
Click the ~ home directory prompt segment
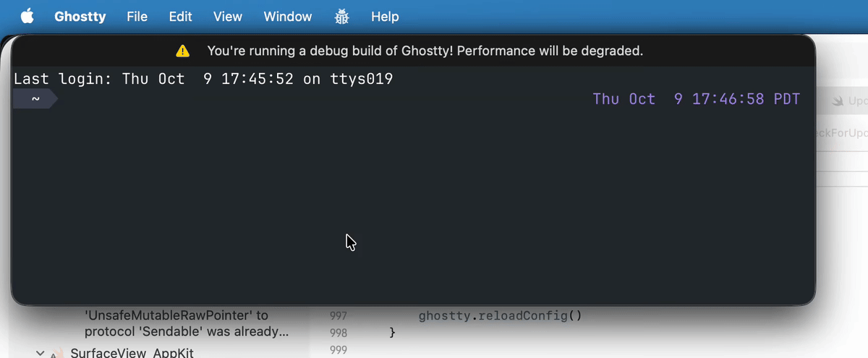pyautogui.click(x=35, y=99)
